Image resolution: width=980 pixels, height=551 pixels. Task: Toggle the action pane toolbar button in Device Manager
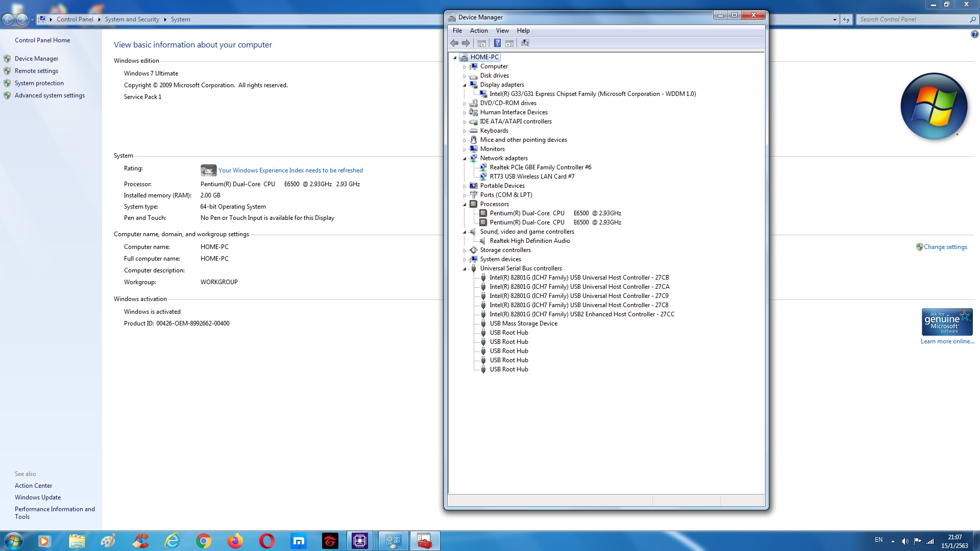(x=509, y=43)
